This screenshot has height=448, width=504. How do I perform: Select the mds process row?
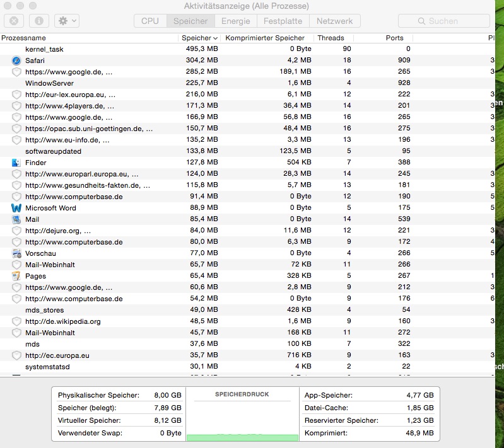(247, 344)
